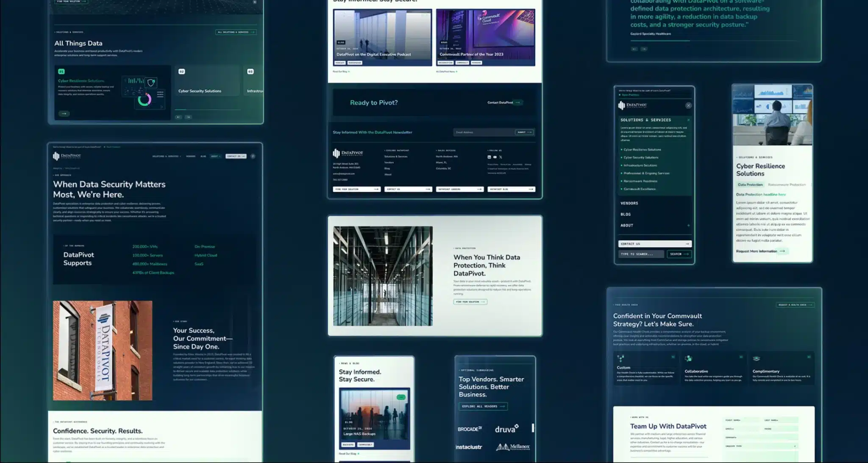Click the Find Your Solution footer button
Image resolution: width=868 pixels, height=463 pixels.
click(357, 189)
